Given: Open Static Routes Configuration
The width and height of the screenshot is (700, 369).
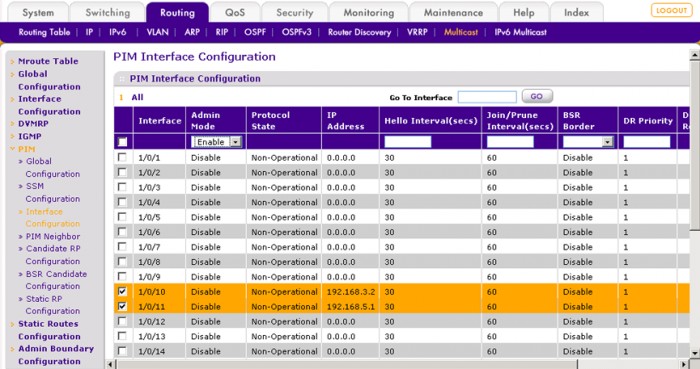Looking at the screenshot, I should [49, 330].
